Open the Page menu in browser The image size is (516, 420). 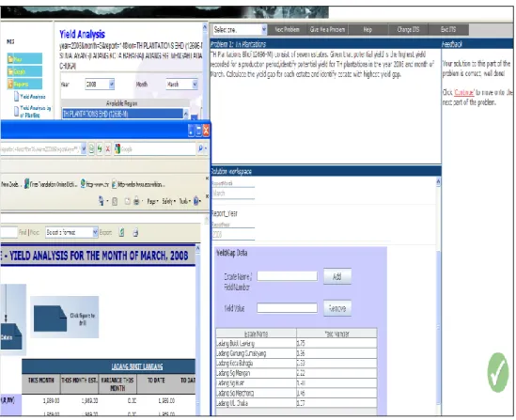point(152,201)
